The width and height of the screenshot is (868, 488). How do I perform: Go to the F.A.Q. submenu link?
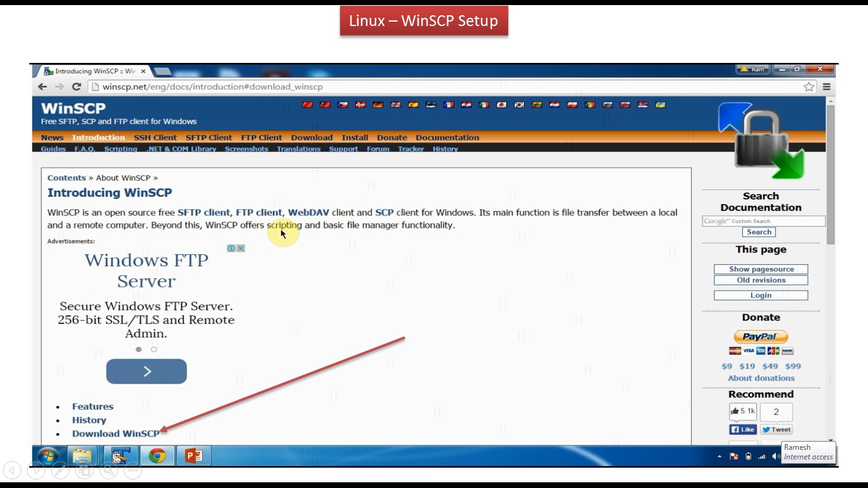click(85, 149)
